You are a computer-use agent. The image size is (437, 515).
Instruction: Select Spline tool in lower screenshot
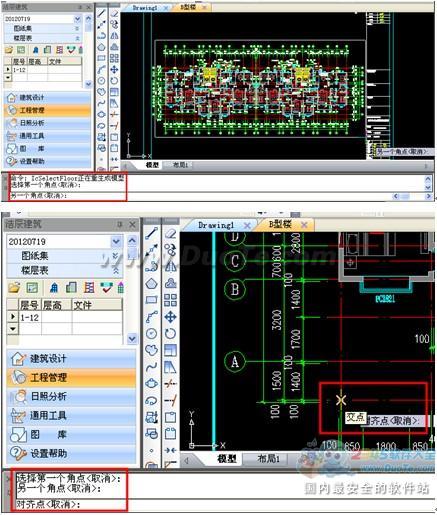tap(152, 367)
